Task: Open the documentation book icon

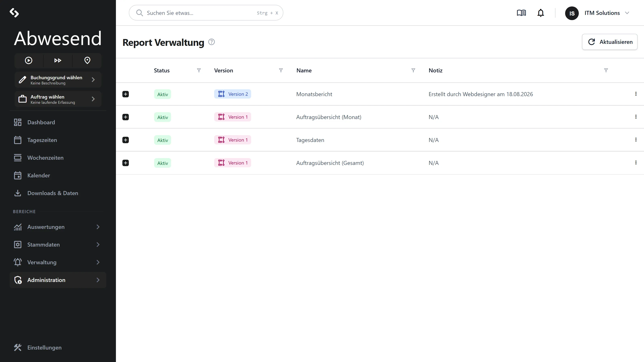Action: click(521, 13)
